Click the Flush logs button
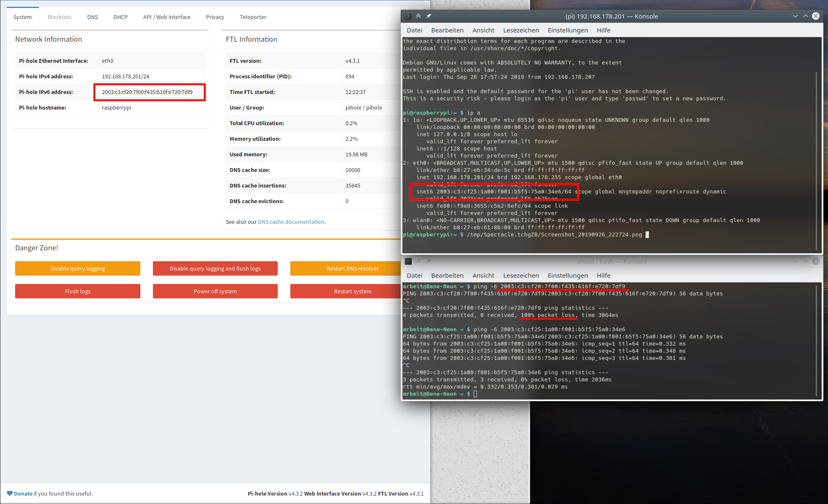Viewport: 828px width, 504px height. 78,291
